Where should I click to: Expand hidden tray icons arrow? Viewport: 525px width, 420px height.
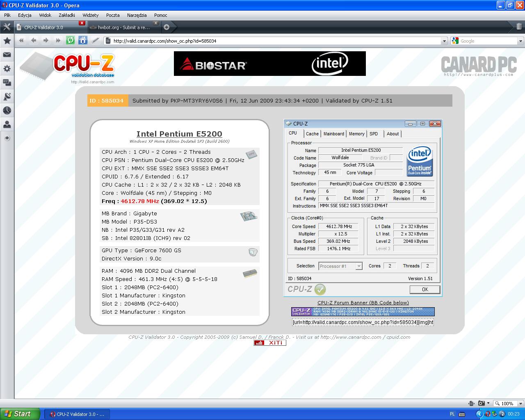(479, 414)
